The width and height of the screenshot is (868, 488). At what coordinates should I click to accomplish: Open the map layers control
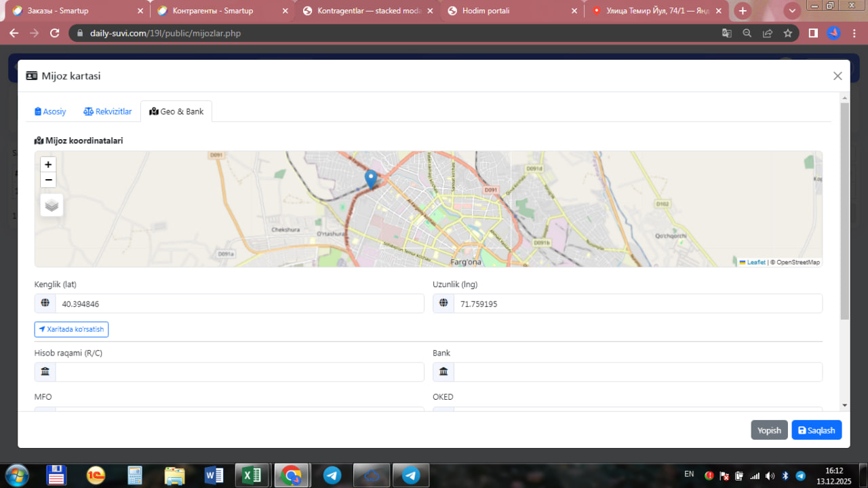(x=52, y=205)
